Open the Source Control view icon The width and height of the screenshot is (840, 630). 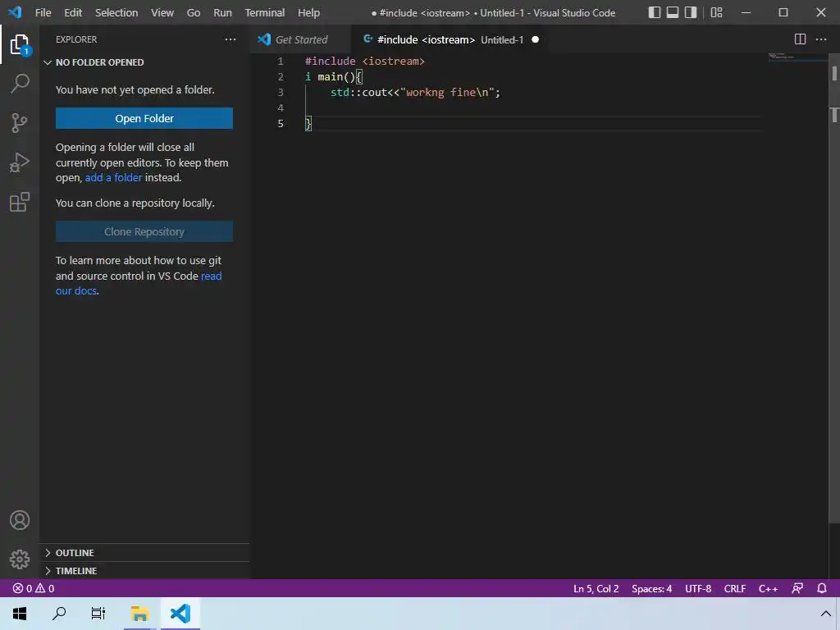pos(20,123)
